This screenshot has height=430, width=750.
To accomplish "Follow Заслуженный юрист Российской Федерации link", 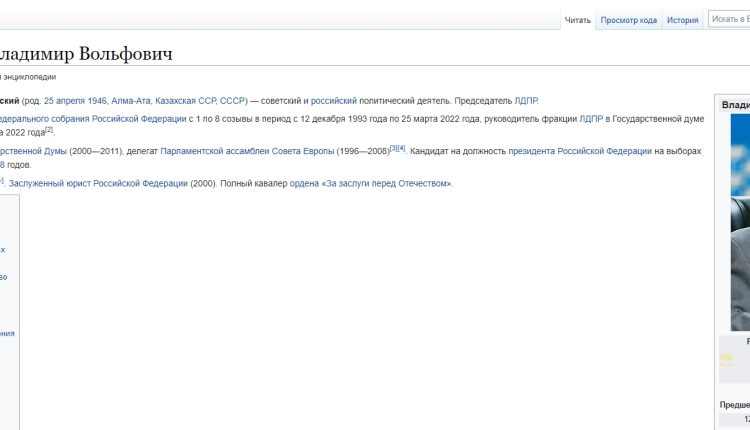I will 98,184.
